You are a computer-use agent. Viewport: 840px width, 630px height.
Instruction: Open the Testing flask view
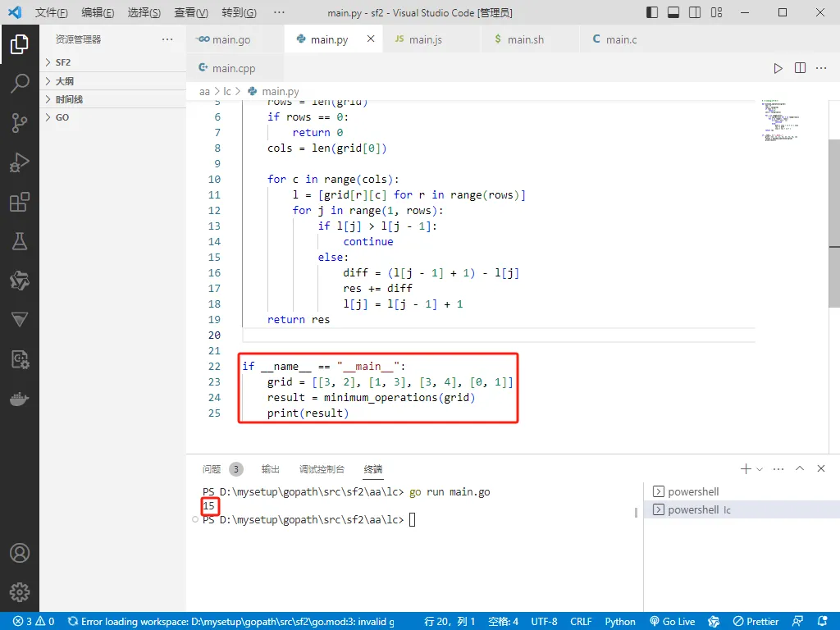pyautogui.click(x=20, y=241)
